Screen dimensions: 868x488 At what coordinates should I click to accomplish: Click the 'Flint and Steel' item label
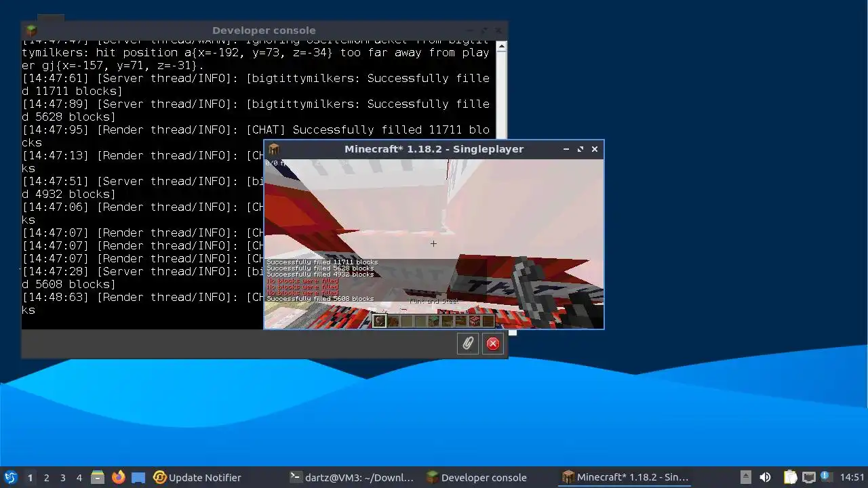tap(434, 301)
